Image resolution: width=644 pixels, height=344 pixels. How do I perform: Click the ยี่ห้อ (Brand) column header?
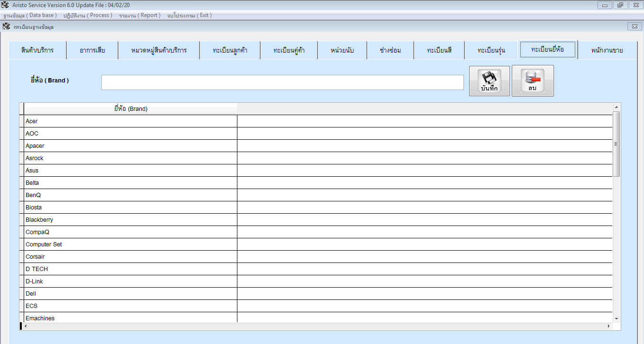click(130, 109)
